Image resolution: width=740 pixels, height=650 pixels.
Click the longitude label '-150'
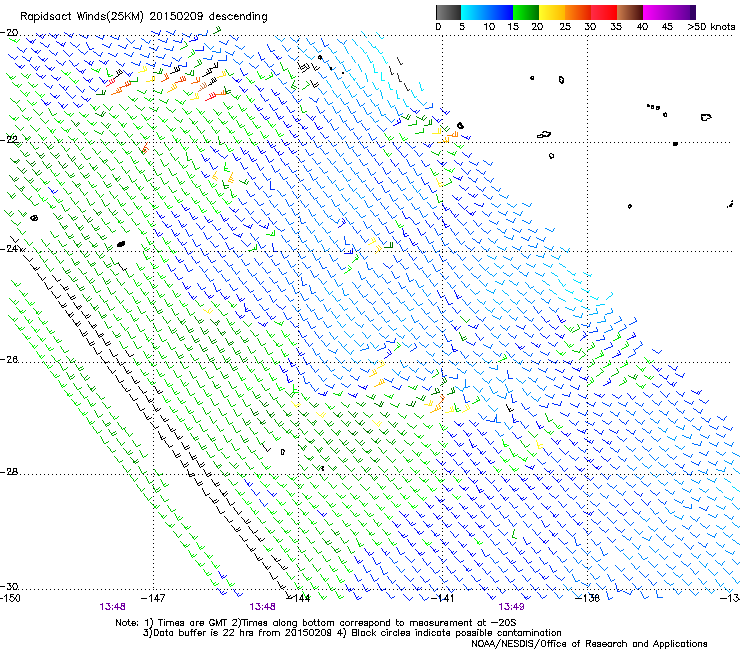[x=10, y=599]
